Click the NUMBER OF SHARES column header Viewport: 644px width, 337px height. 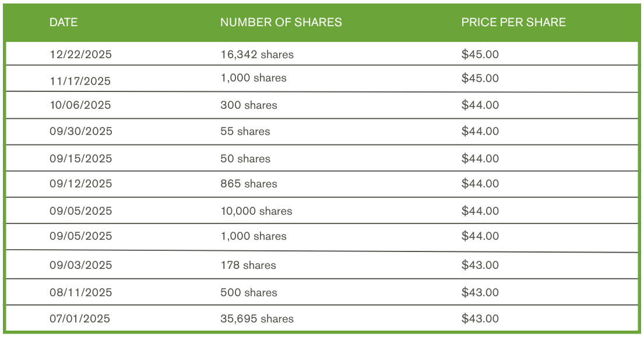point(281,23)
